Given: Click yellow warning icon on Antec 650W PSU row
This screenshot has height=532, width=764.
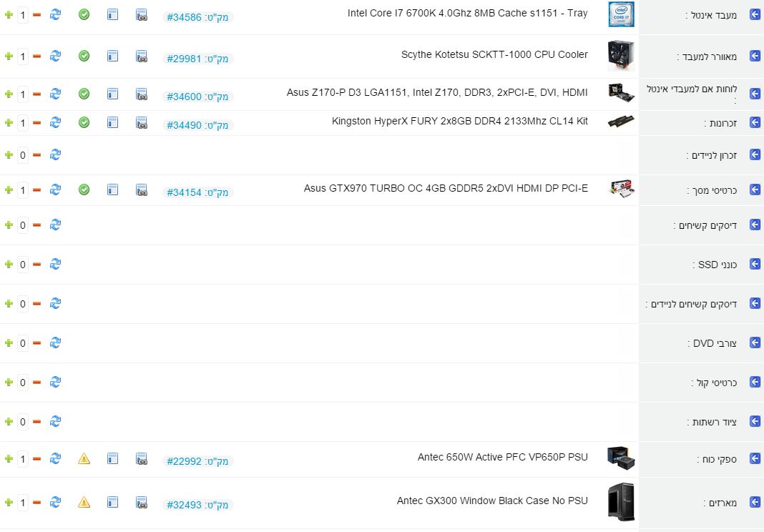Looking at the screenshot, I should click(84, 458).
